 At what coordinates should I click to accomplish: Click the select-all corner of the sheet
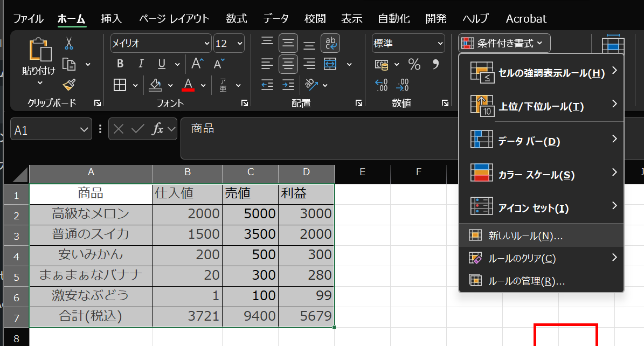click(x=16, y=174)
